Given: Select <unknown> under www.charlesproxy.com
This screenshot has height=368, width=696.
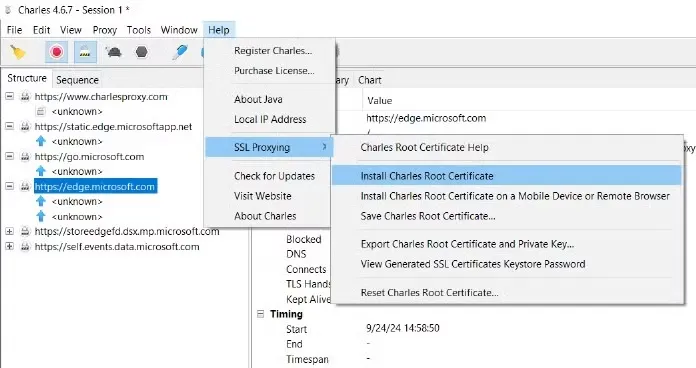Looking at the screenshot, I should tap(77, 111).
